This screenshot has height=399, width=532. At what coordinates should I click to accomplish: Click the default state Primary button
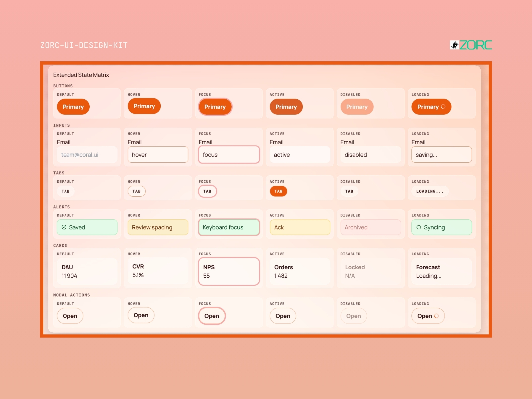click(73, 107)
